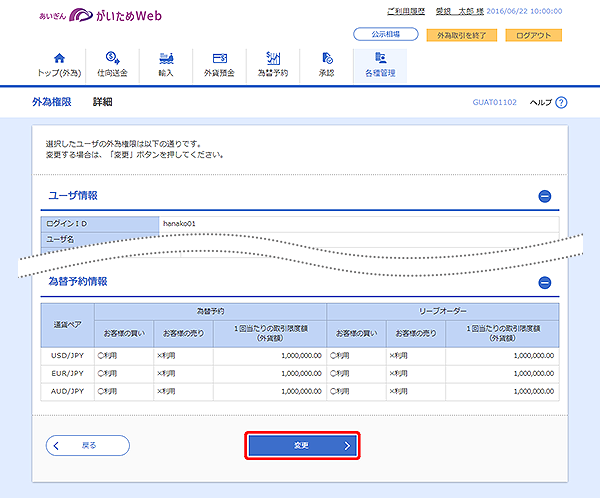Select the AUD/JPY row cell

67,391
